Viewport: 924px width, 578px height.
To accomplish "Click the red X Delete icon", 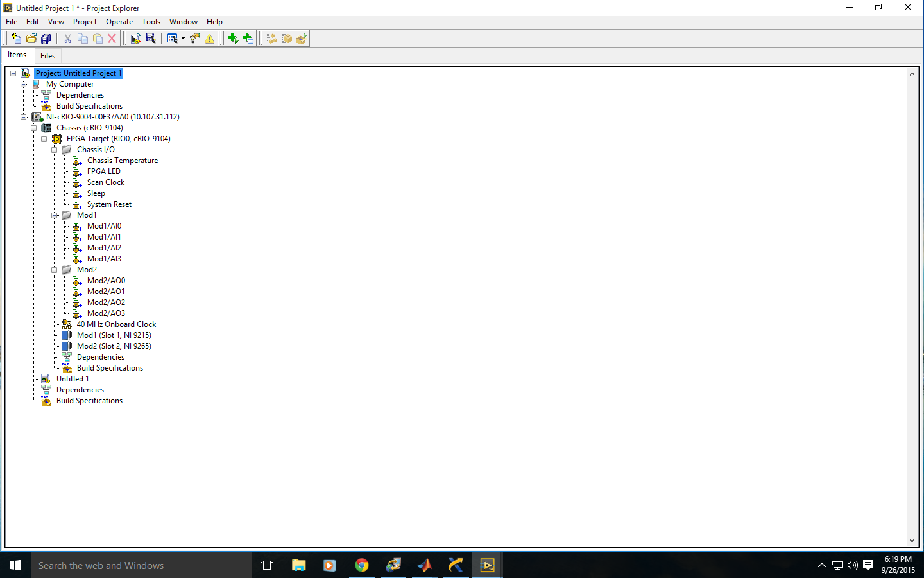I will [112, 39].
